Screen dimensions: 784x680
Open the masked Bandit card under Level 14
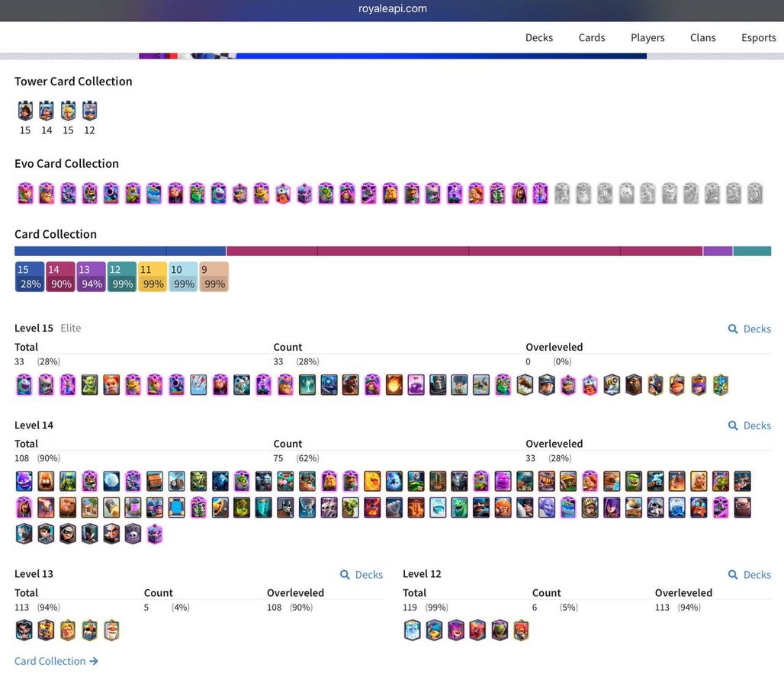pos(68,534)
